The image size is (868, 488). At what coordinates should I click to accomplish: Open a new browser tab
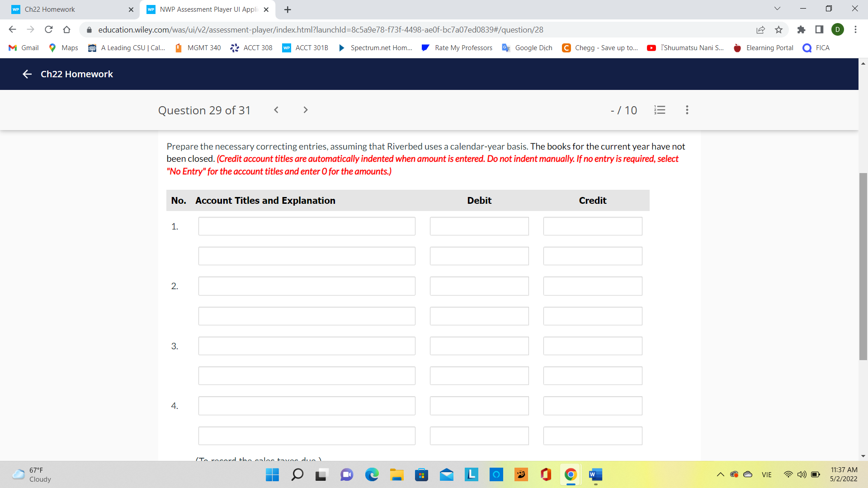287,9
